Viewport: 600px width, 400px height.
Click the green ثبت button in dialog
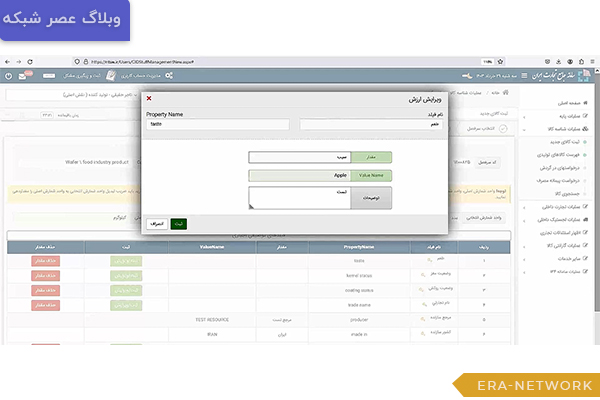[x=178, y=224]
